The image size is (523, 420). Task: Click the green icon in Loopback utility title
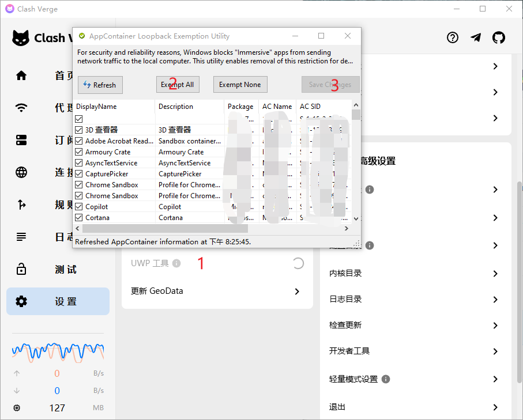(x=82, y=36)
